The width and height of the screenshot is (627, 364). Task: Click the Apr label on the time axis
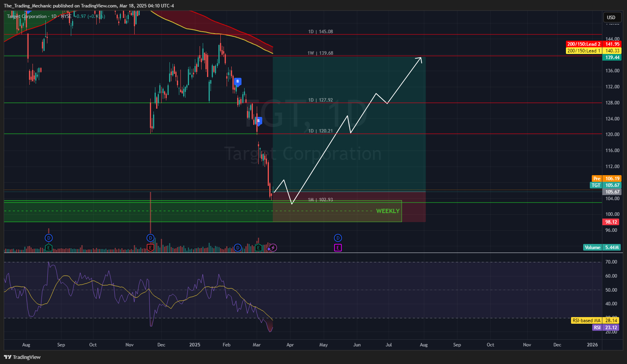click(290, 345)
